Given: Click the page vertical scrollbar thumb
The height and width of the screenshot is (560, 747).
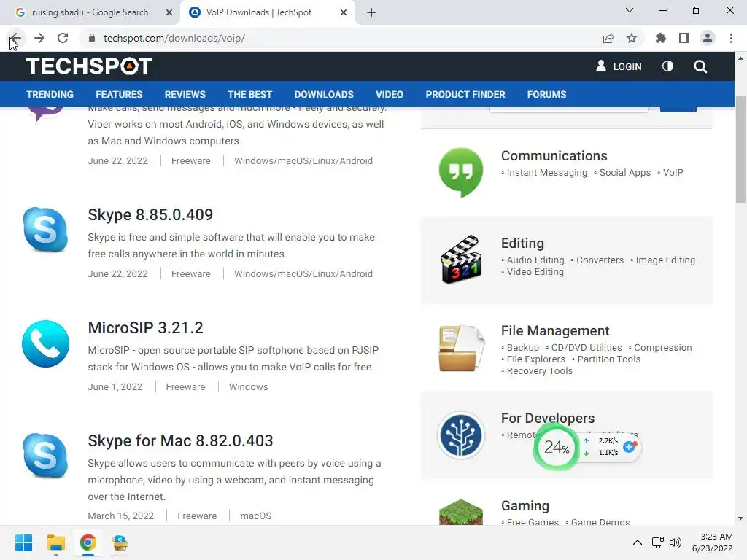Looking at the screenshot, I should point(740,149).
